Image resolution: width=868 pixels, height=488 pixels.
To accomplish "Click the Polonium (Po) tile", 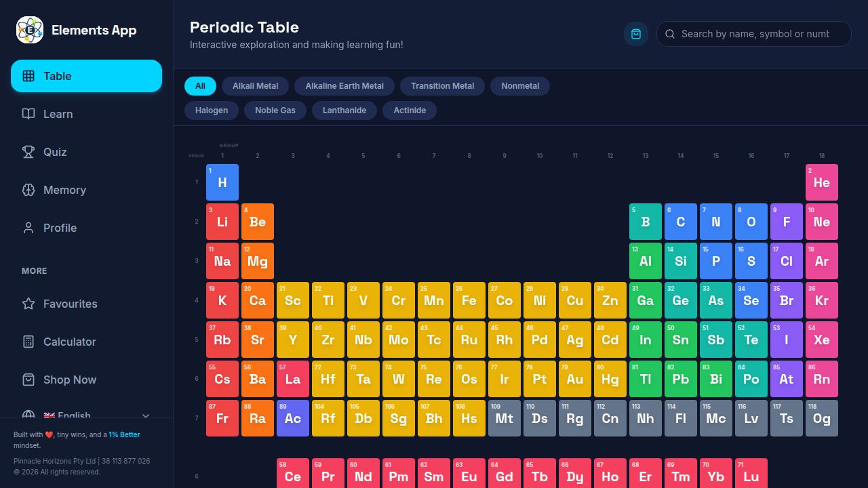I will (751, 379).
